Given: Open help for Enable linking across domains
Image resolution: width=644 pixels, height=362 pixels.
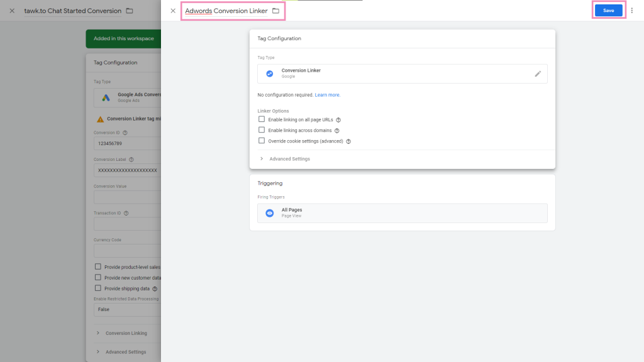Looking at the screenshot, I should pyautogui.click(x=337, y=131).
